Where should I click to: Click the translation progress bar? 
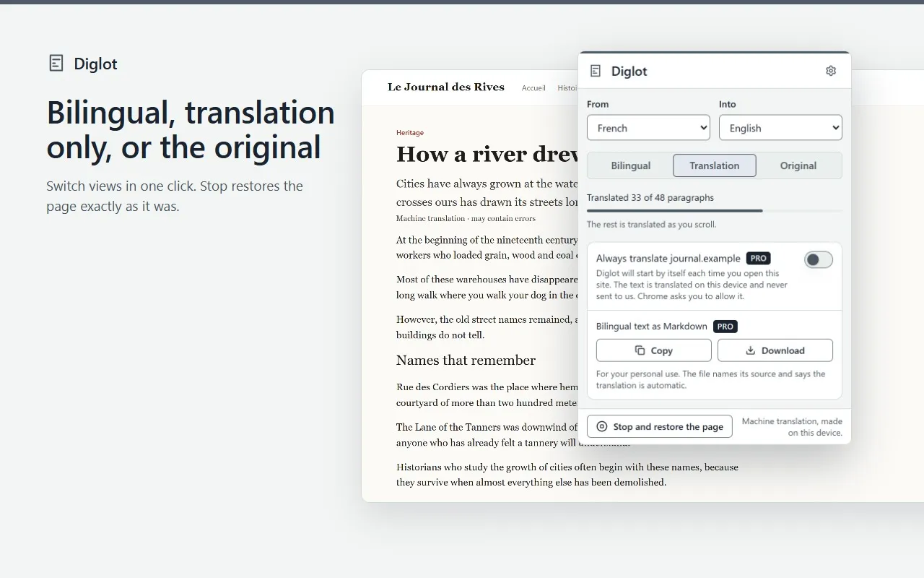point(715,211)
